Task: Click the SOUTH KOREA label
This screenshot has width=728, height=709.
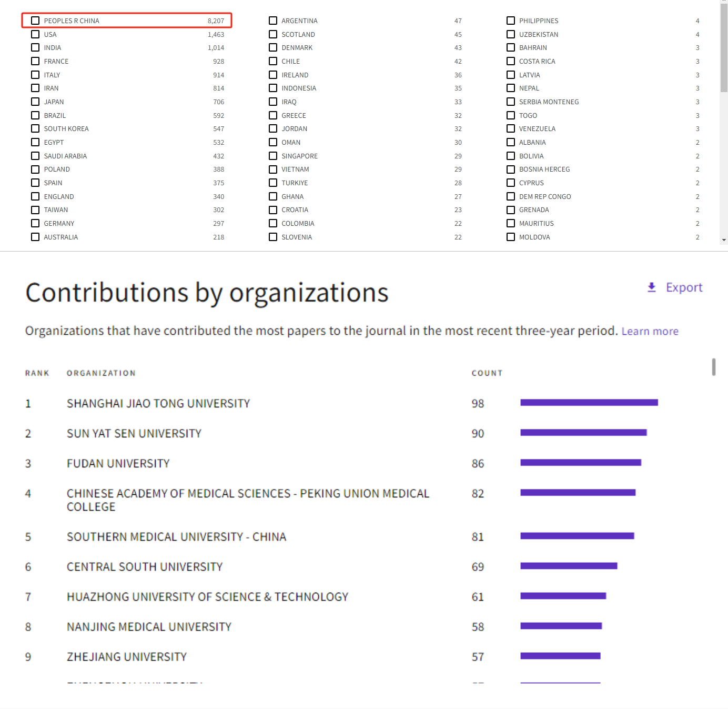Action: [x=66, y=128]
